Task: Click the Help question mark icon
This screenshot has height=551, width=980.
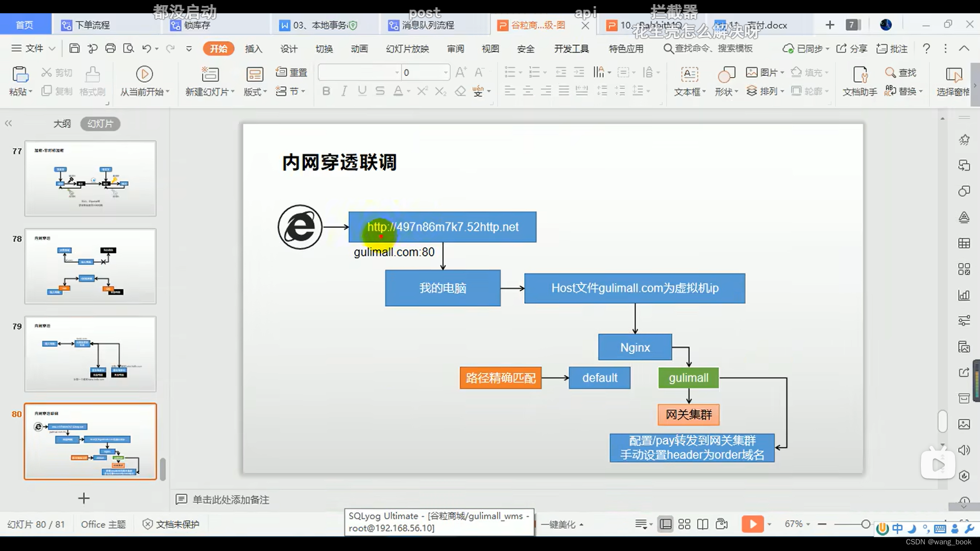Action: pos(926,48)
